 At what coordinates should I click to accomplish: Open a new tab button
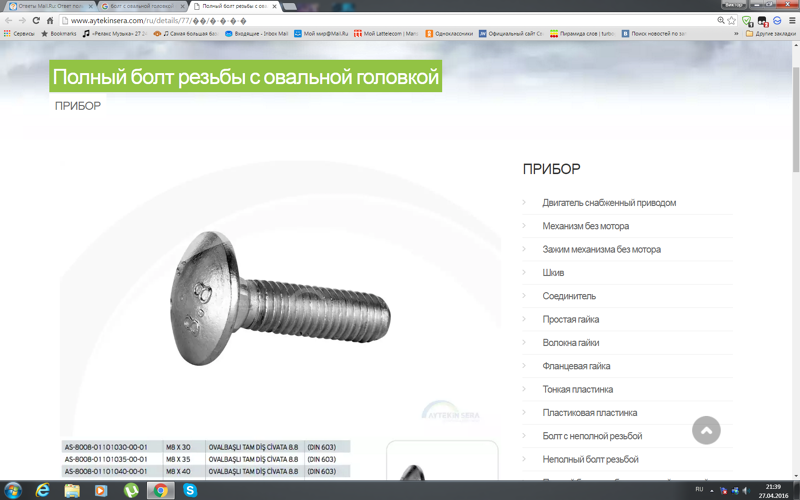pyautogui.click(x=289, y=6)
